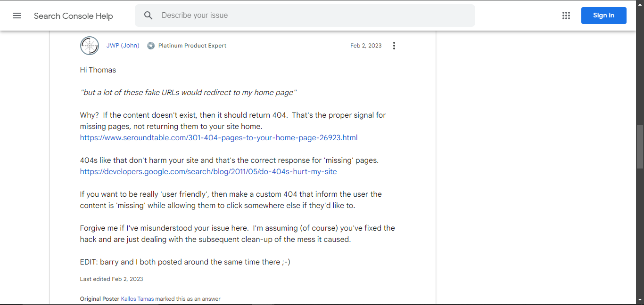This screenshot has width=644, height=305.
Task: Click the 'Last edited Feb 2, 2023' text
Action: point(112,279)
